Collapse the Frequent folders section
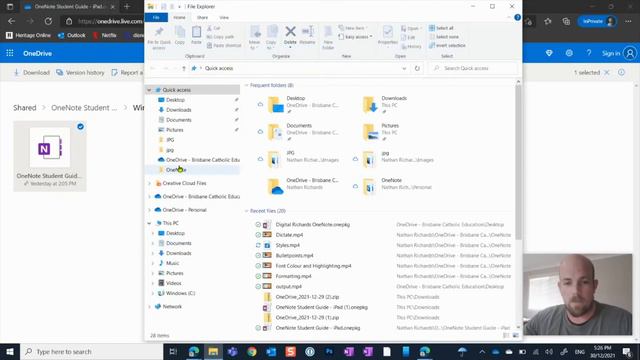640x360 pixels. pos(247,85)
